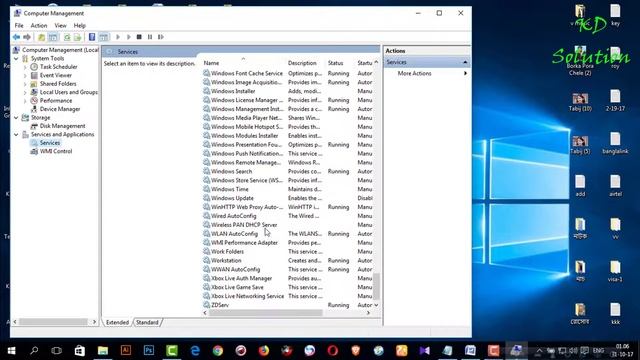Click the Up one level toolbar icon
The image size is (640, 360).
pos(41,37)
